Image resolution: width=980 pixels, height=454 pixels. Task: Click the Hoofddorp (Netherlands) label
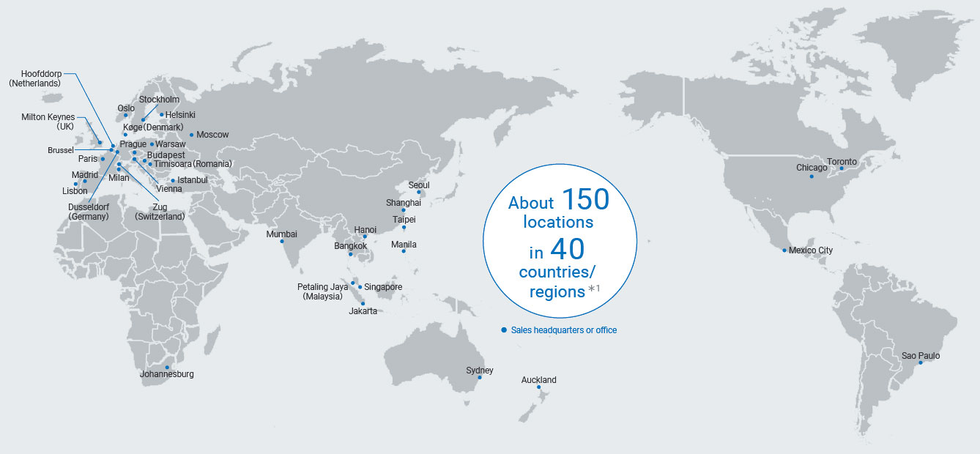[42, 78]
